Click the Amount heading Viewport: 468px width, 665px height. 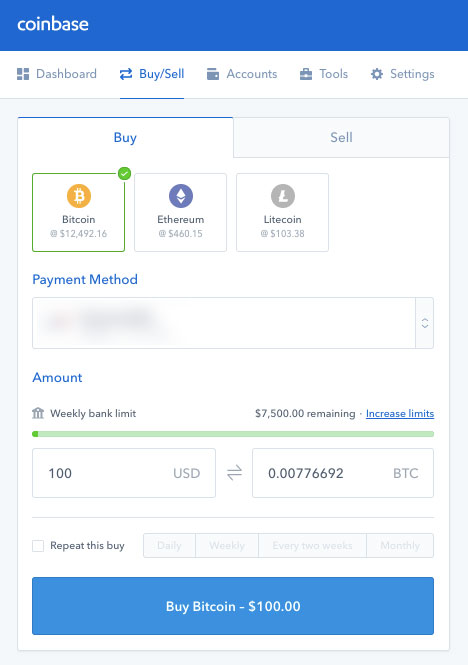point(57,377)
